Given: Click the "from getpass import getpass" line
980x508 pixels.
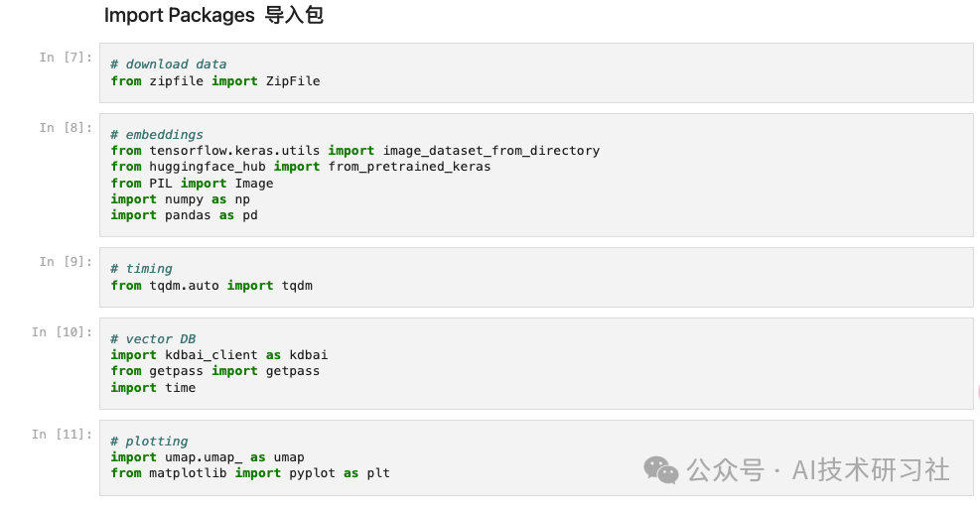Looking at the screenshot, I should pyautogui.click(x=215, y=371).
